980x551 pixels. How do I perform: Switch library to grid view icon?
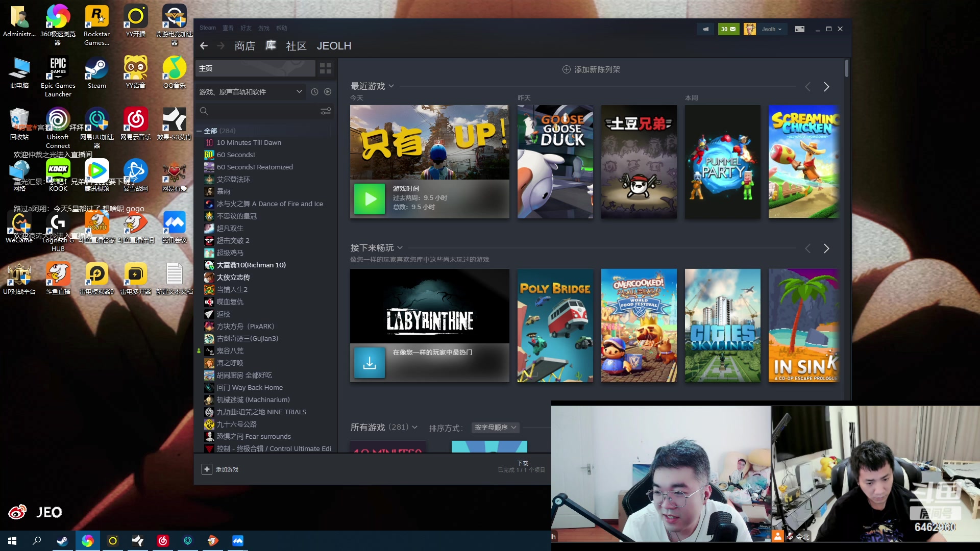coord(326,68)
